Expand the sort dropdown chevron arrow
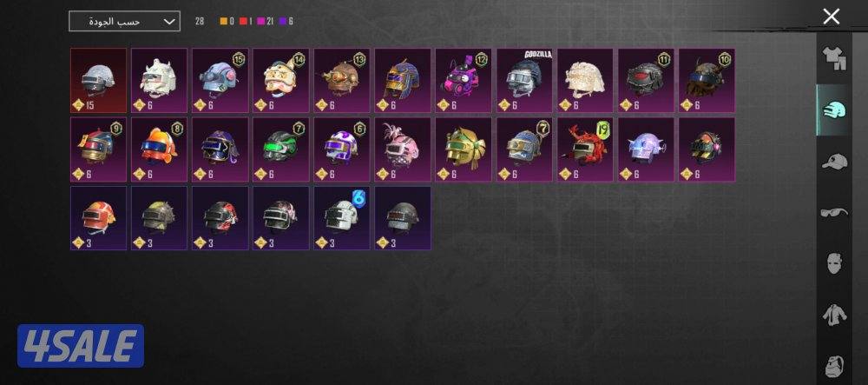Screen dimensions: 868x385 169,22
